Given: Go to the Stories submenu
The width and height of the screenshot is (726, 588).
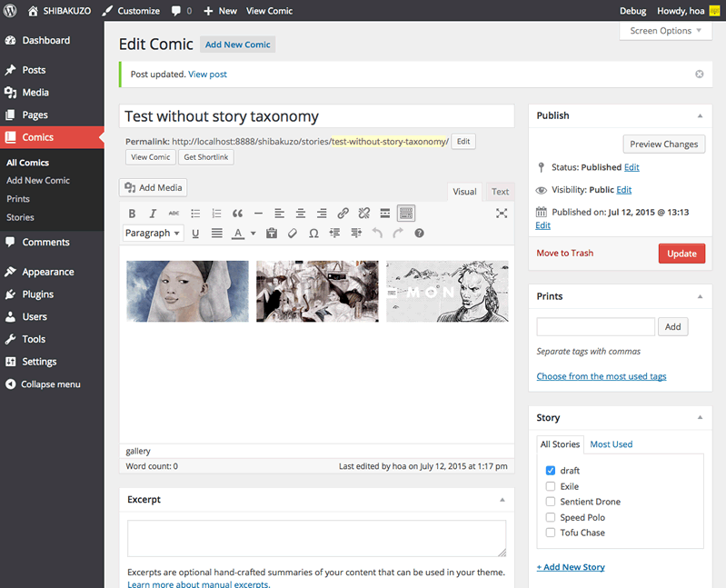Looking at the screenshot, I should coord(20,217).
